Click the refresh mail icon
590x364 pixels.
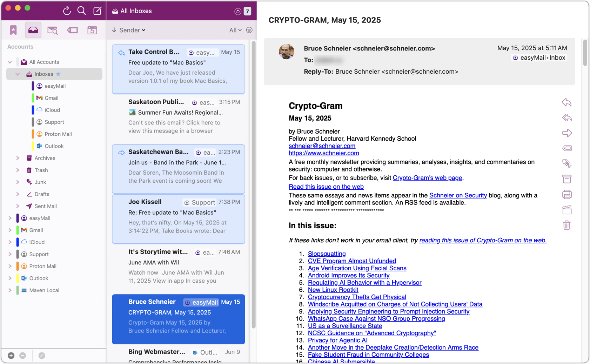pos(67,11)
